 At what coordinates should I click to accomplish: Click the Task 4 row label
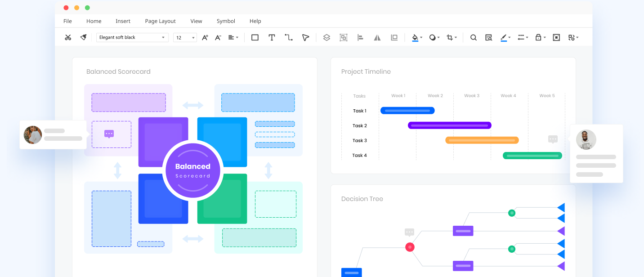pos(360,156)
